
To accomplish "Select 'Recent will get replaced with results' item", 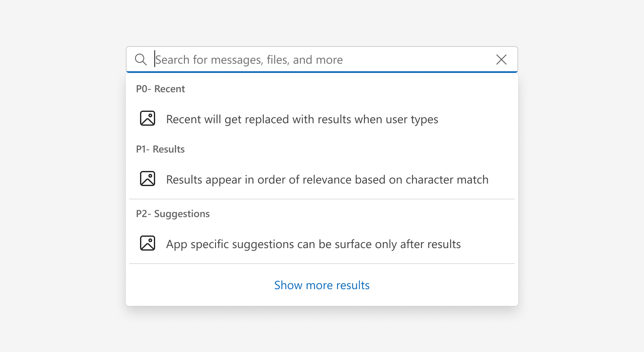I will pyautogui.click(x=302, y=119).
